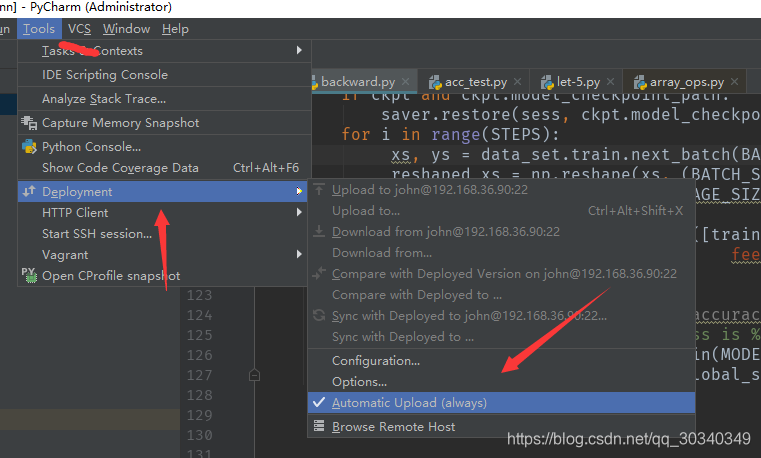Switch to backward.py tab
761x458 pixels.
coord(358,82)
